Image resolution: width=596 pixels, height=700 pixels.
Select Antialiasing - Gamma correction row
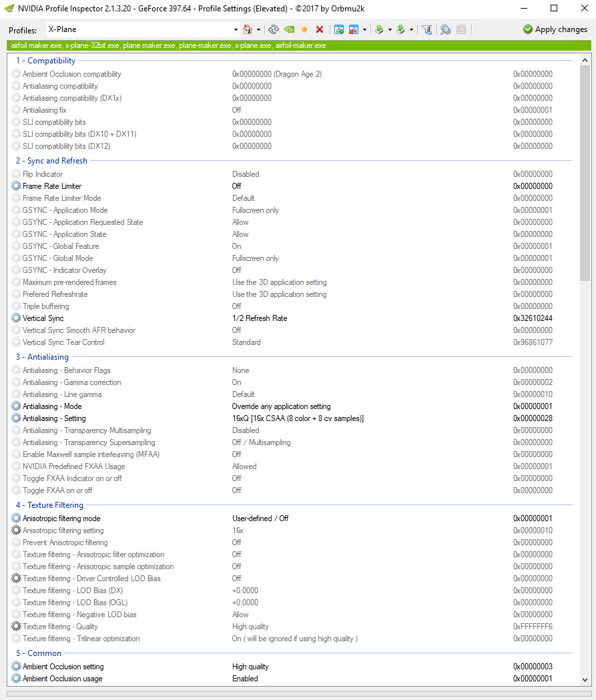(x=293, y=382)
